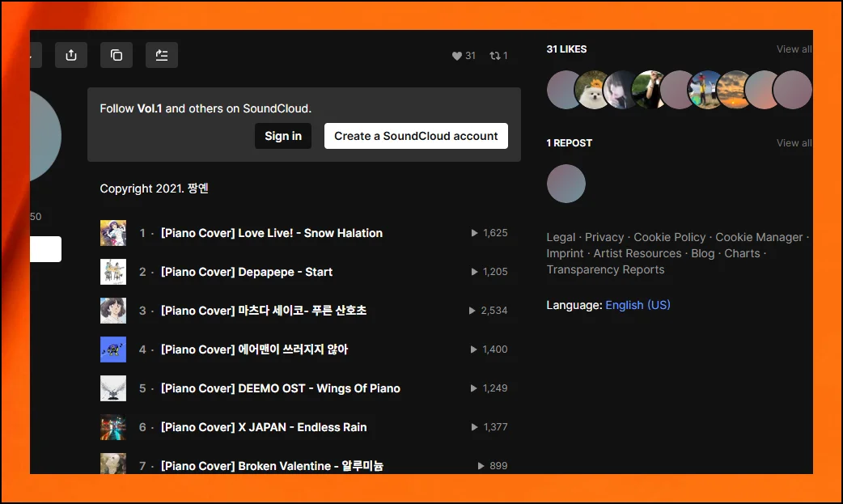Click the Add to Next Up icon button

[161, 55]
